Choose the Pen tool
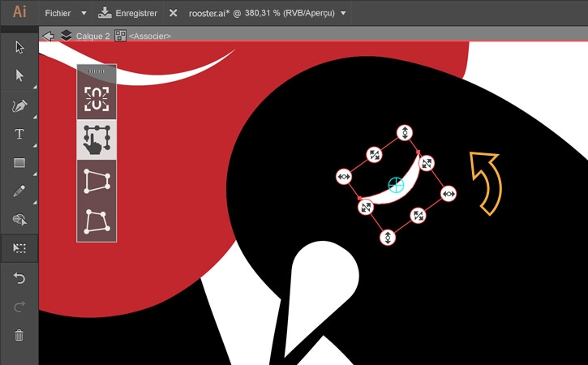 tap(19, 105)
